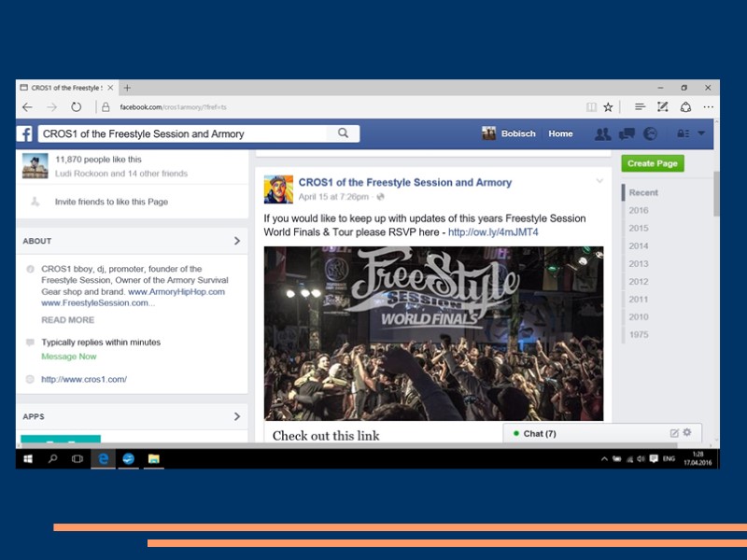Image resolution: width=747 pixels, height=560 pixels.
Task: Click ENG language indicator
Action: [x=669, y=458]
